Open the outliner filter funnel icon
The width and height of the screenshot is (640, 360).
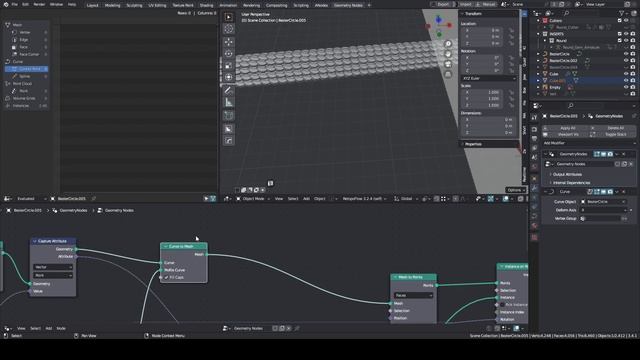pos(622,13)
